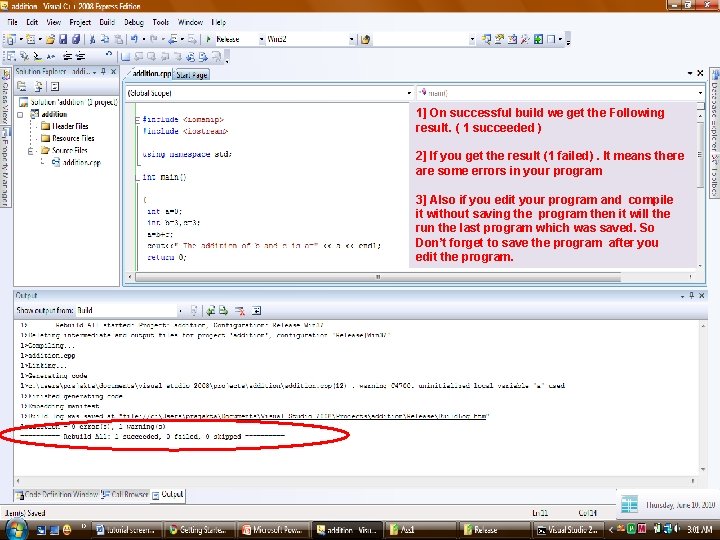720x540 pixels.
Task: Toggle auto-hide pin on Output panel
Action: click(x=692, y=295)
